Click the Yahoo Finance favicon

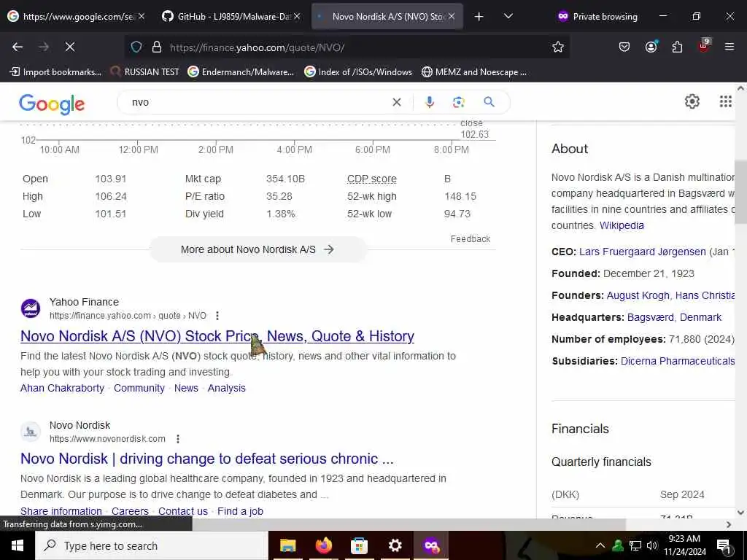31,308
